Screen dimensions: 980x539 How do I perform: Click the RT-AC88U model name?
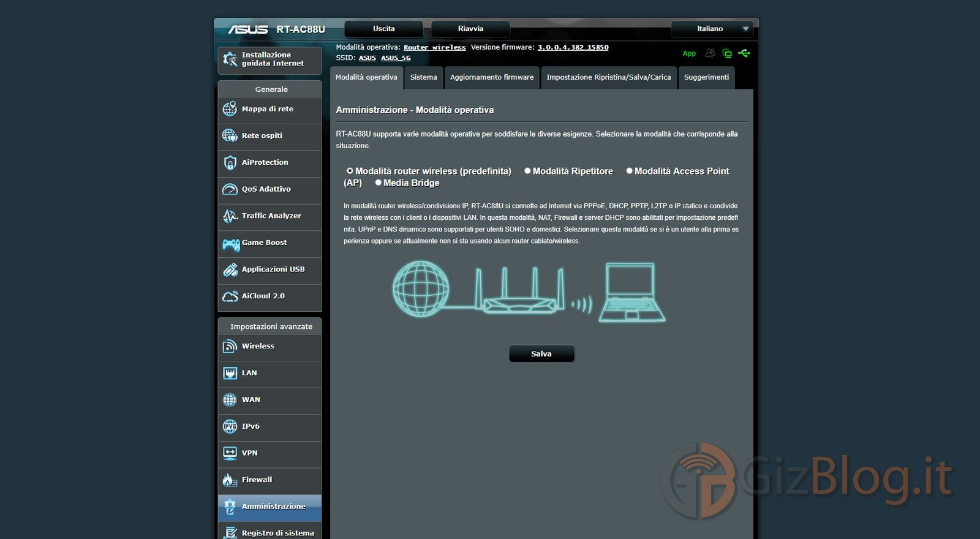pyautogui.click(x=301, y=29)
